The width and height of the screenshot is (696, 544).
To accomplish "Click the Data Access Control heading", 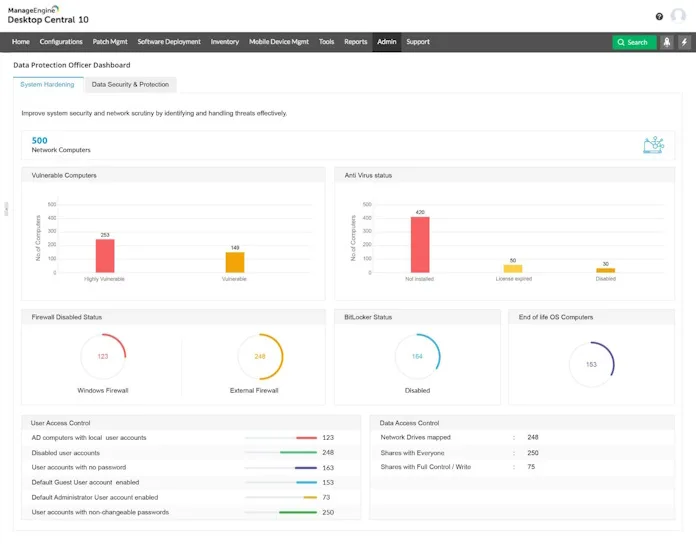I will click(409, 423).
